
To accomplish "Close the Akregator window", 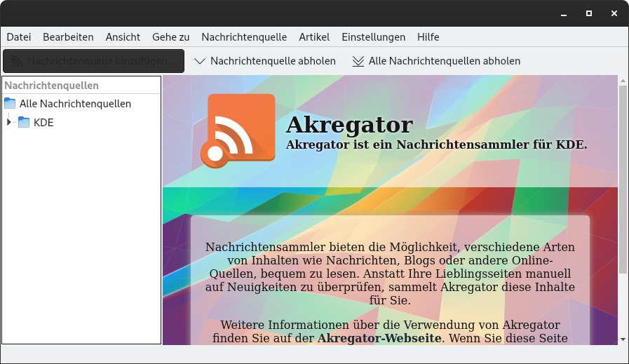I will click(614, 13).
